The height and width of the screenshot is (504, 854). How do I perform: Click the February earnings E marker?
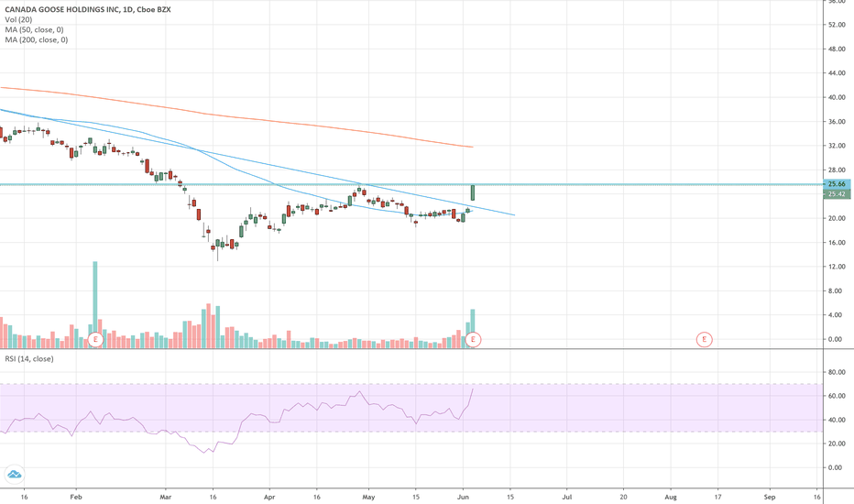95,339
